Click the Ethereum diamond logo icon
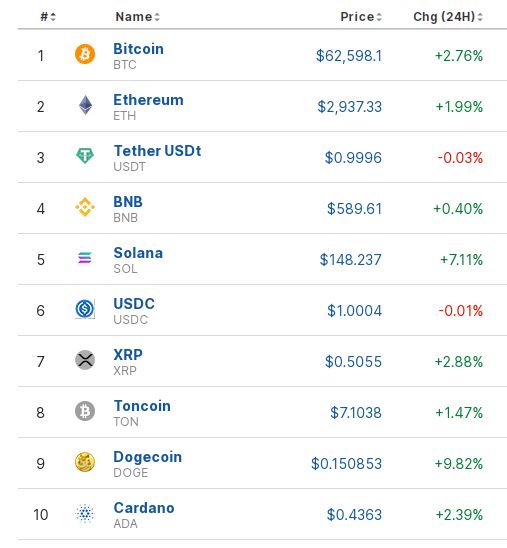The image size is (507, 548). click(x=85, y=105)
